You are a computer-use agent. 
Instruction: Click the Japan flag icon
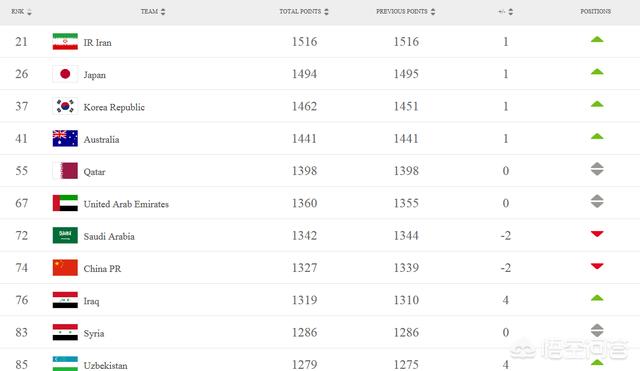(x=65, y=74)
